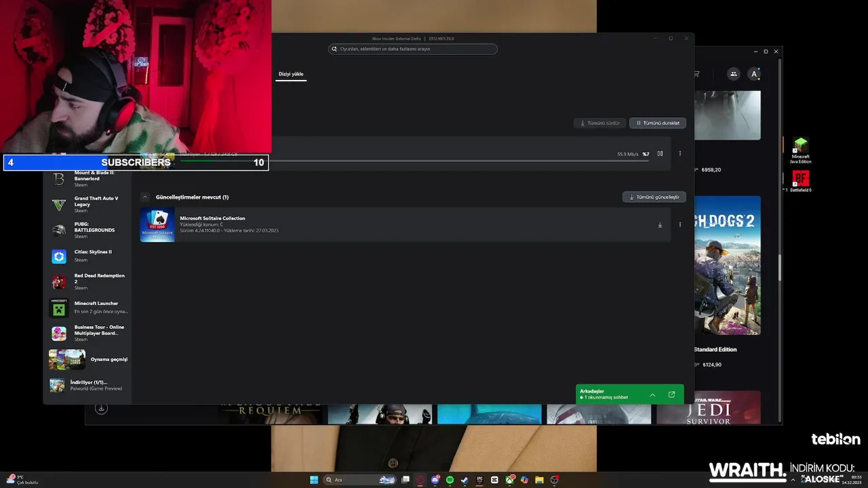The height and width of the screenshot is (488, 868).
Task: Pop out the Arkadaşlar chat window
Action: tap(671, 394)
